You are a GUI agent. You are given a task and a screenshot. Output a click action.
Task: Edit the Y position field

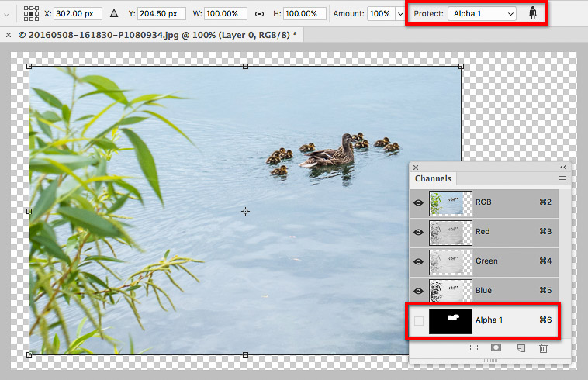click(161, 13)
